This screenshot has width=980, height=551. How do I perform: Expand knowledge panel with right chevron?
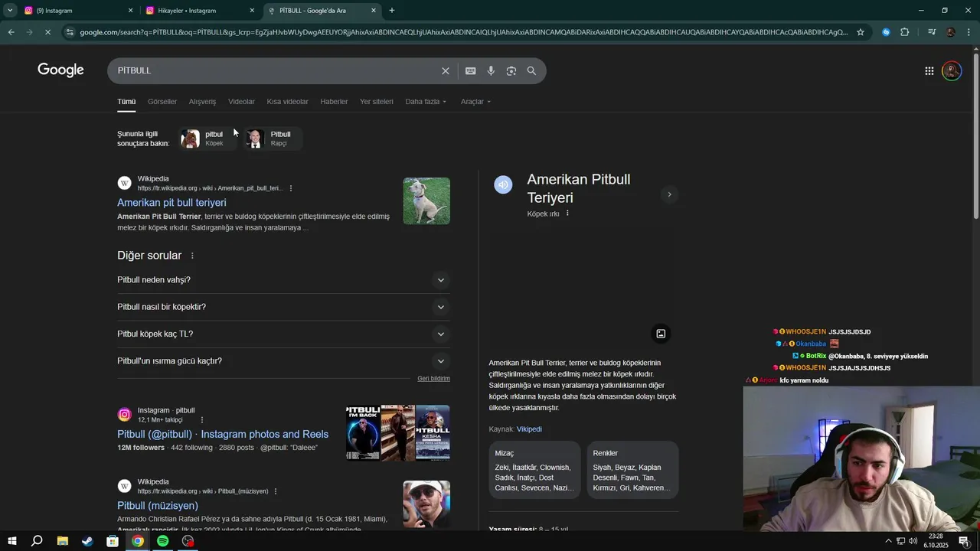[669, 194]
